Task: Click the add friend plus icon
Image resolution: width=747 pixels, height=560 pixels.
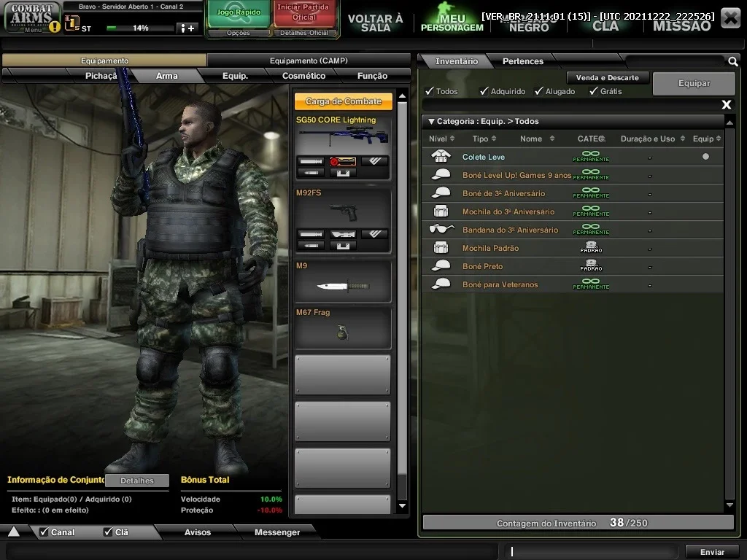Action: pyautogui.click(x=187, y=28)
